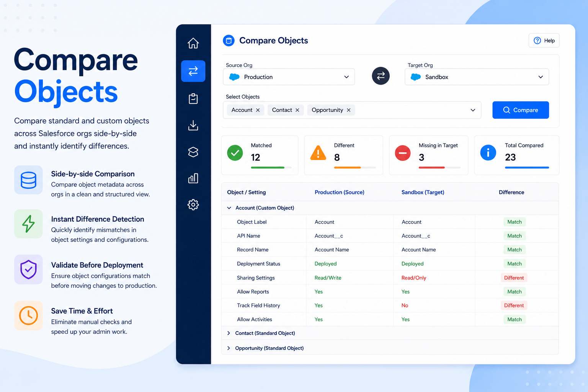Click the Salesforce cloud icon in the Target Org field
588x392 pixels.
415,77
